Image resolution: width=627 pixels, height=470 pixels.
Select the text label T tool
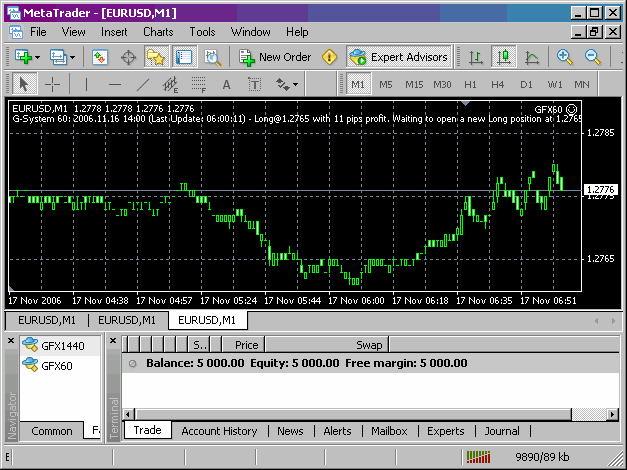click(x=254, y=84)
